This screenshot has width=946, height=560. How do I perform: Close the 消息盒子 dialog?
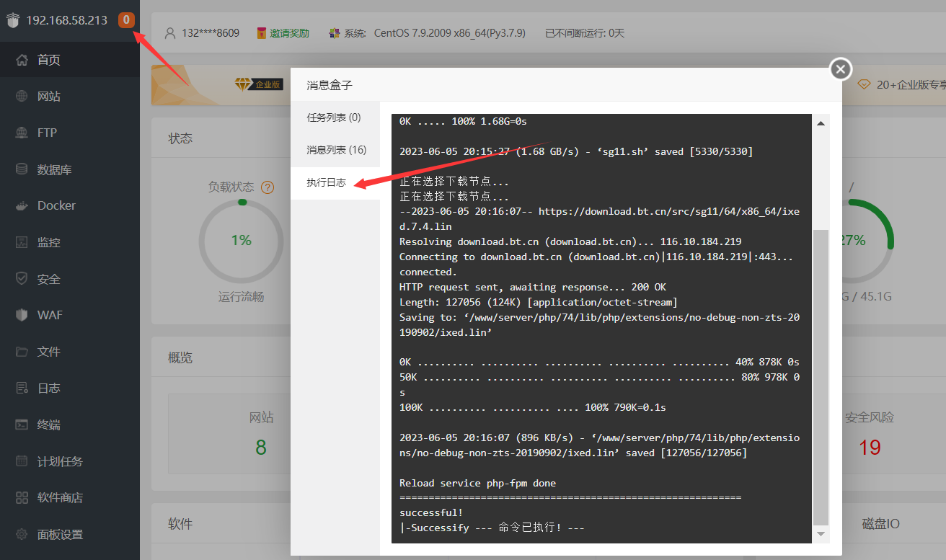840,69
